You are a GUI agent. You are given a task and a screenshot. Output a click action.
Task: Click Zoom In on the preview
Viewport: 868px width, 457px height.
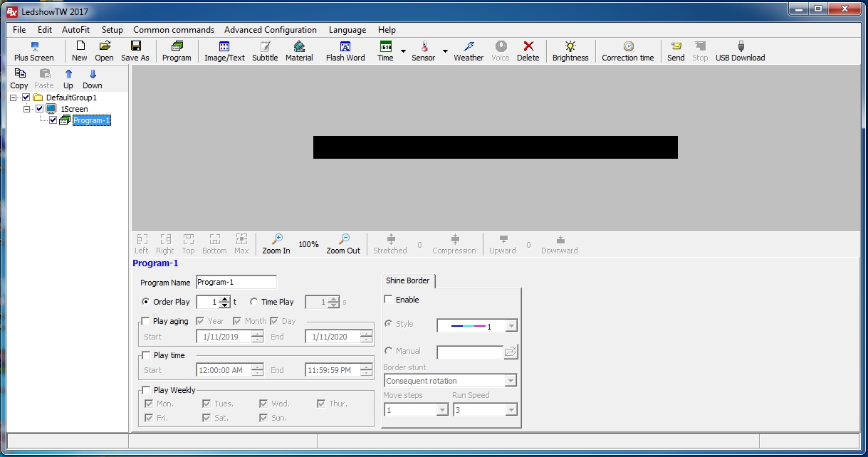(x=276, y=243)
